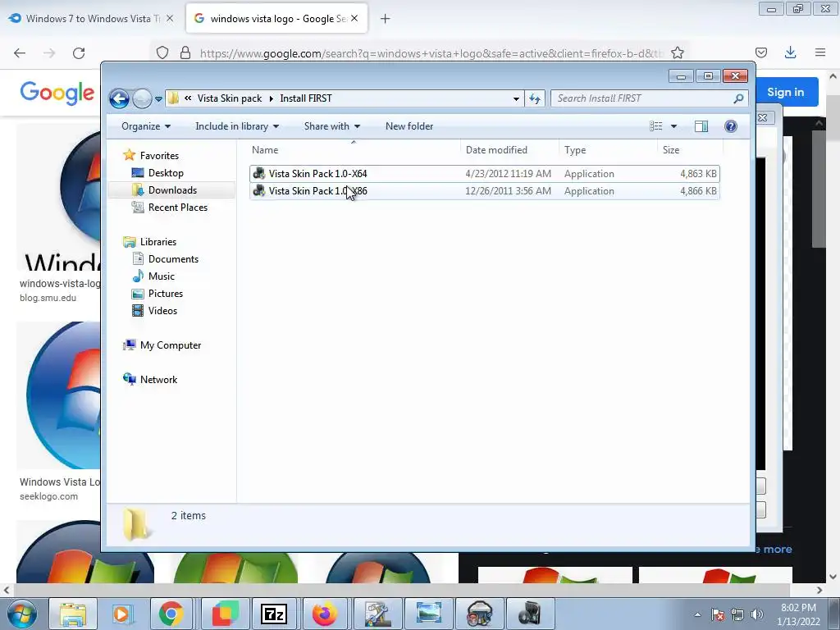Screen dimensions: 840x630
Task: Close the 'Windows 7 to Windows Vista' tab
Action: click(170, 18)
